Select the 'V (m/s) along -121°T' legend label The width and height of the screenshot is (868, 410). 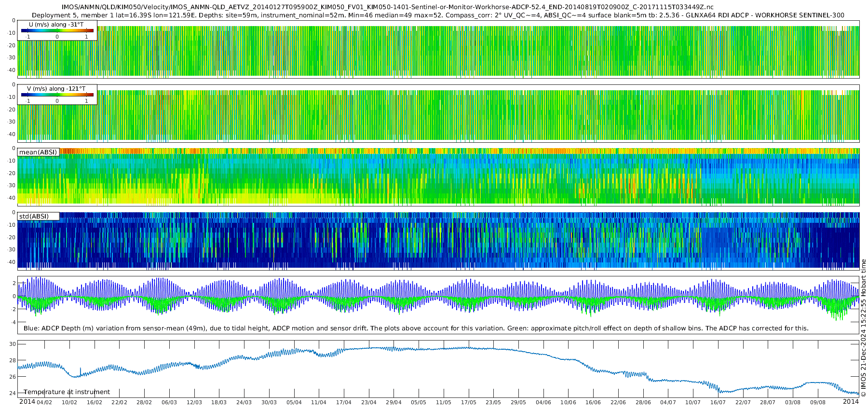(x=56, y=89)
